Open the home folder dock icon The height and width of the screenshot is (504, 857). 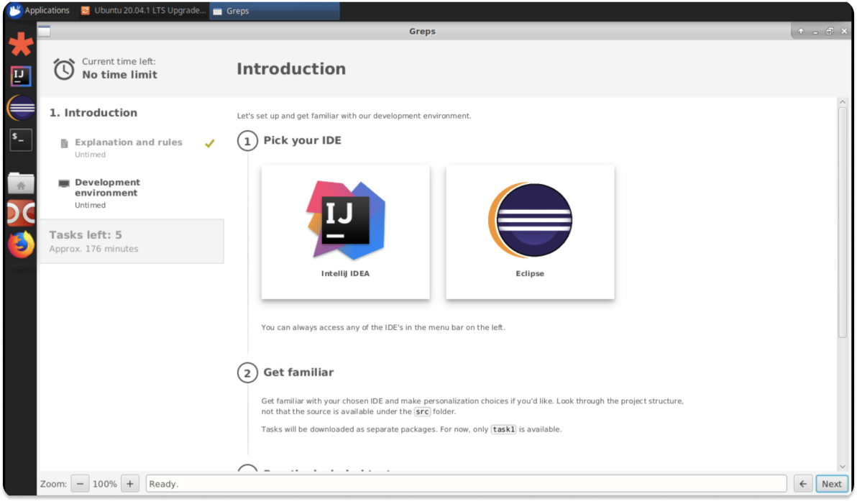pyautogui.click(x=21, y=183)
